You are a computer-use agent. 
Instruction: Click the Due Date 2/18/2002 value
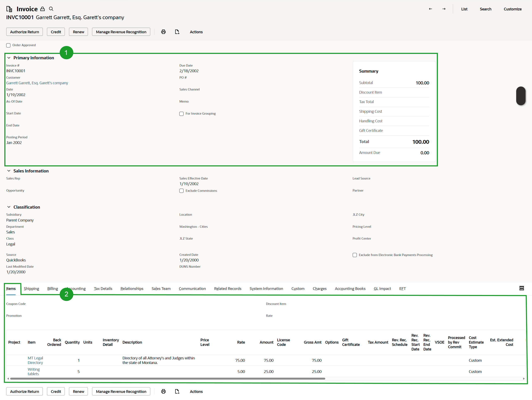189,71
